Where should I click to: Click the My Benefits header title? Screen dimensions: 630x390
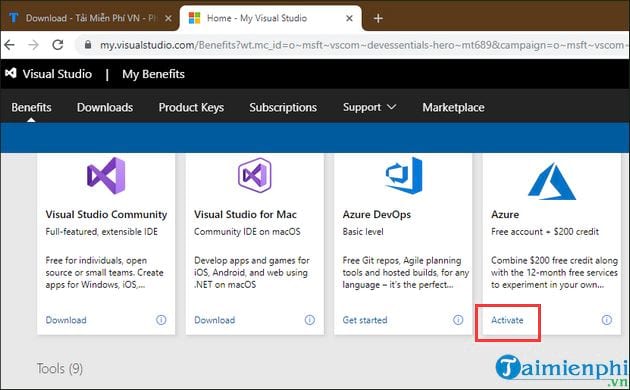click(153, 74)
